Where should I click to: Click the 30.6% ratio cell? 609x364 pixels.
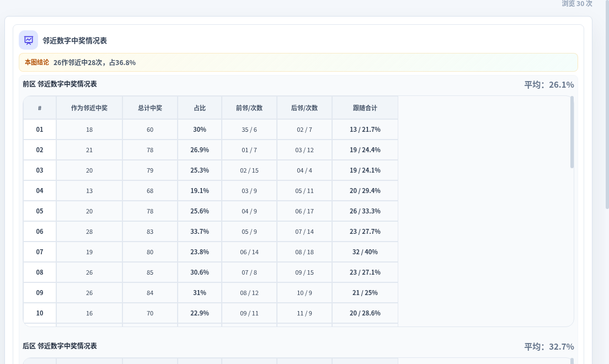pos(200,272)
